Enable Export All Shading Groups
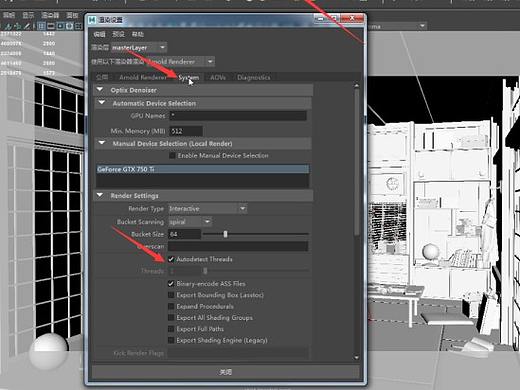 click(171, 318)
